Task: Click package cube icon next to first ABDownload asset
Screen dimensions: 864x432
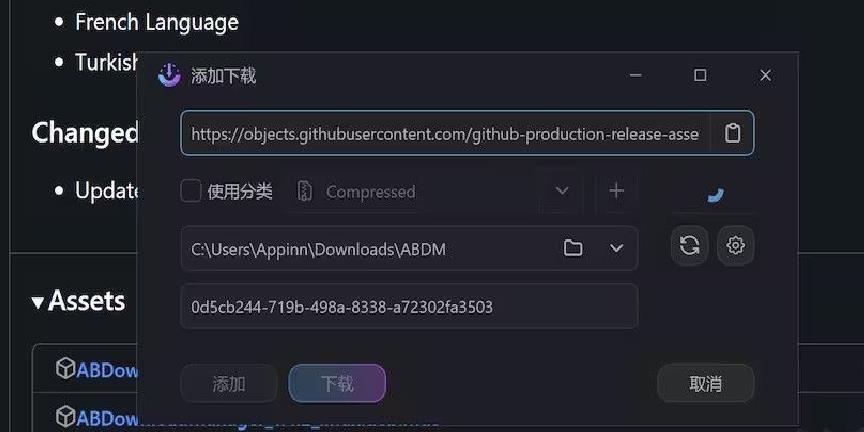Action: (x=65, y=368)
